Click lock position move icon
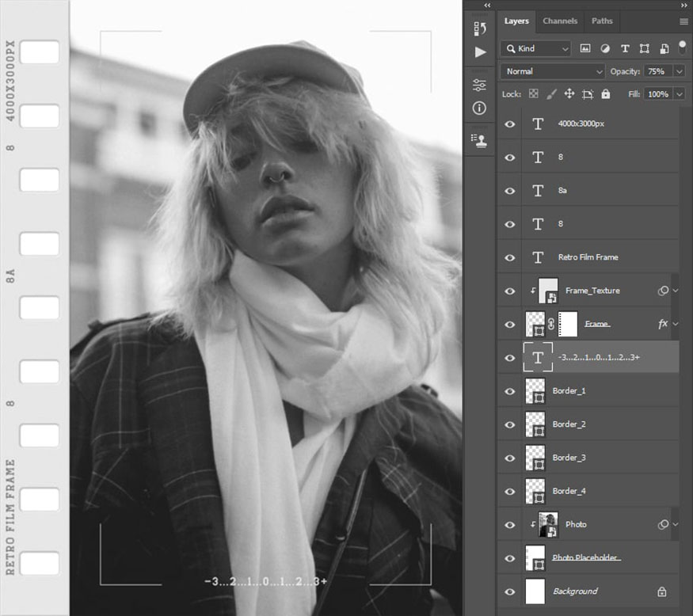This screenshot has width=693, height=616. coord(569,93)
